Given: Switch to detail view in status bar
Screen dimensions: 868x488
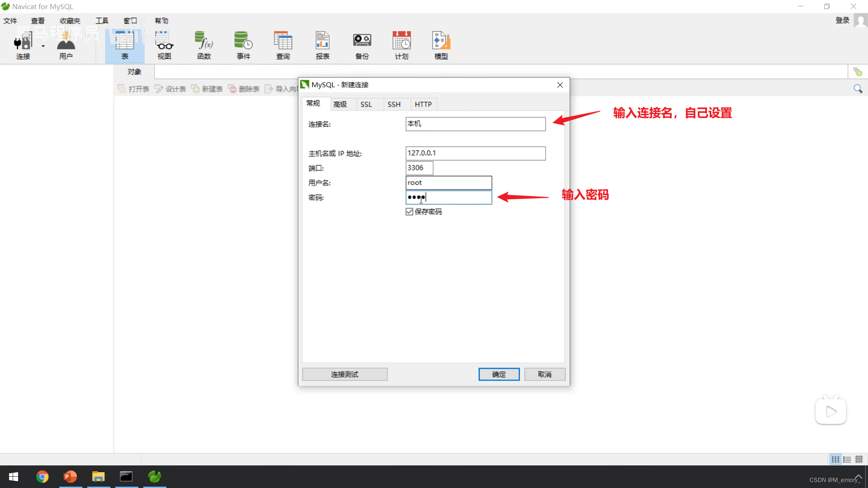Looking at the screenshot, I should 859,459.
